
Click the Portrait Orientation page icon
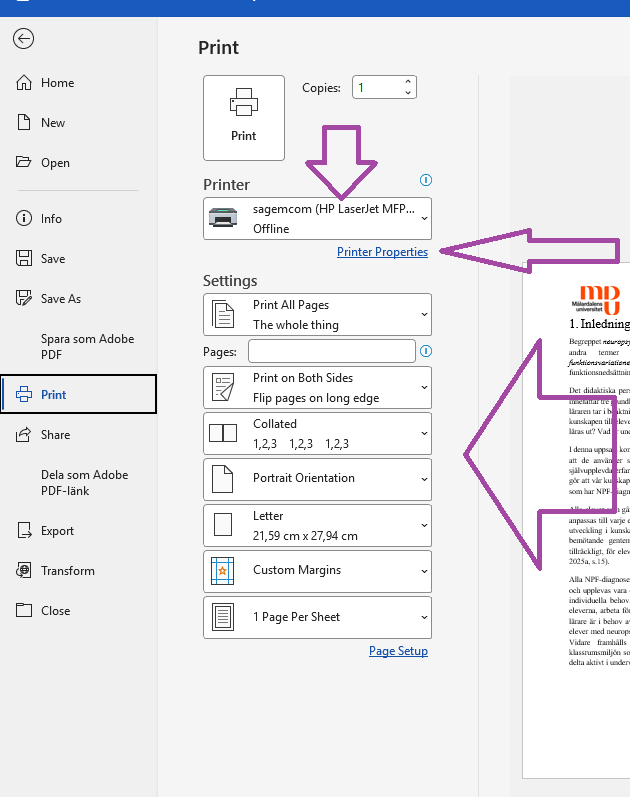tap(223, 479)
